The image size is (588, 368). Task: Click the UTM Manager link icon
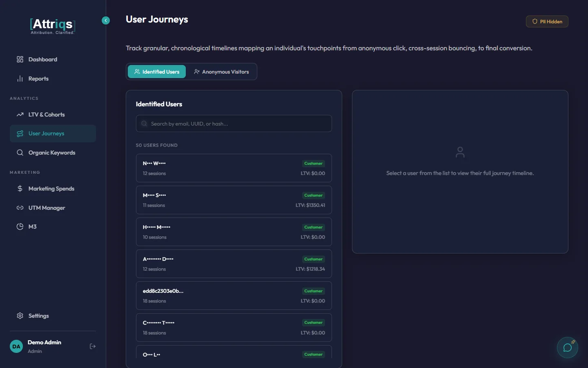coord(20,208)
